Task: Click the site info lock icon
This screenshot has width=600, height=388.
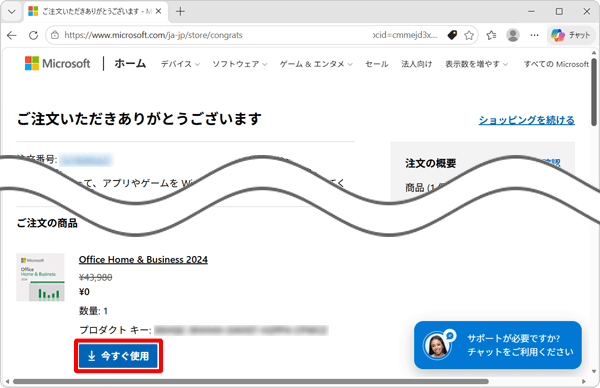Action: pyautogui.click(x=55, y=35)
